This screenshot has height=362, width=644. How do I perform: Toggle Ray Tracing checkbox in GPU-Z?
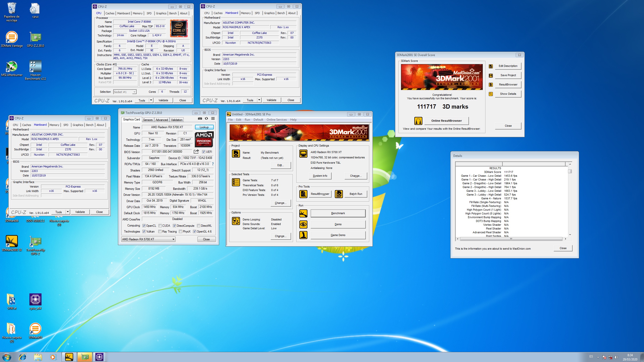pos(160,231)
